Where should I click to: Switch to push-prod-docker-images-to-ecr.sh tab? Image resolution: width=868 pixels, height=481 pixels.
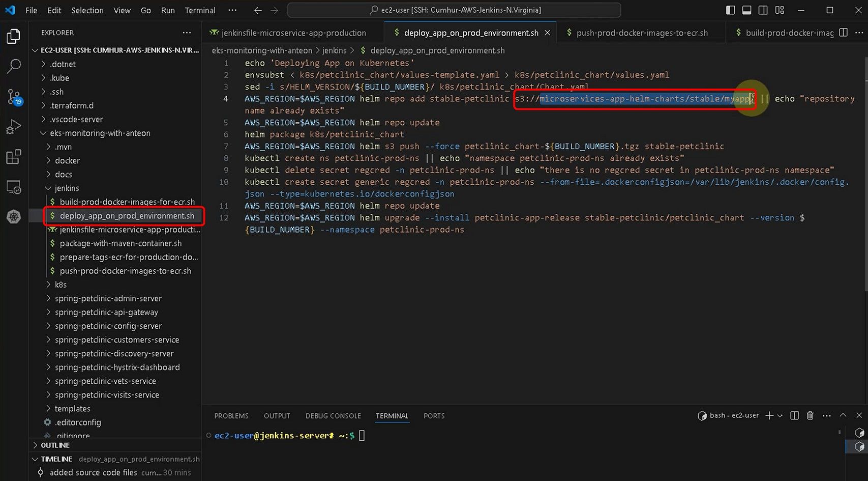tap(641, 33)
